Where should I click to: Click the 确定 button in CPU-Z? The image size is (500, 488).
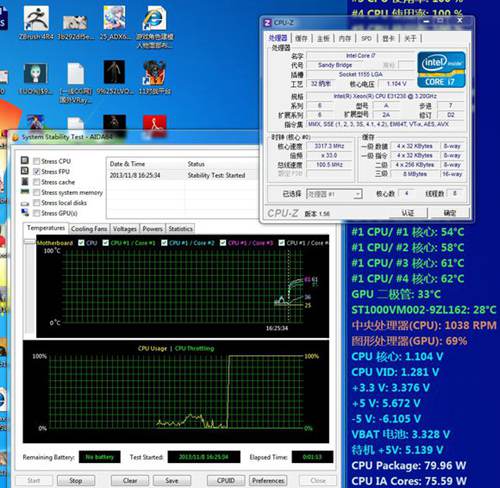(450, 212)
